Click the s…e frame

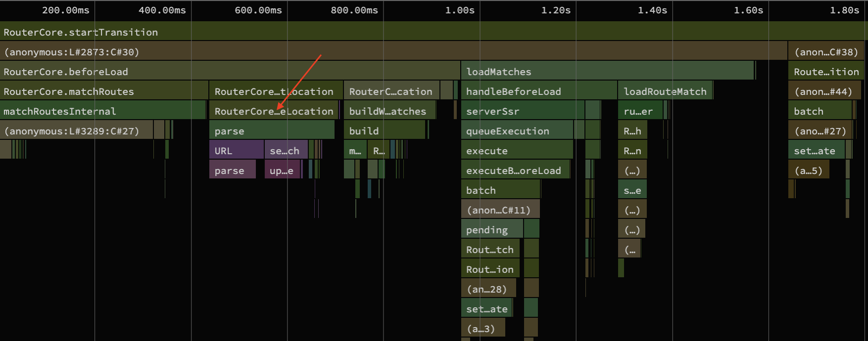[x=632, y=190]
